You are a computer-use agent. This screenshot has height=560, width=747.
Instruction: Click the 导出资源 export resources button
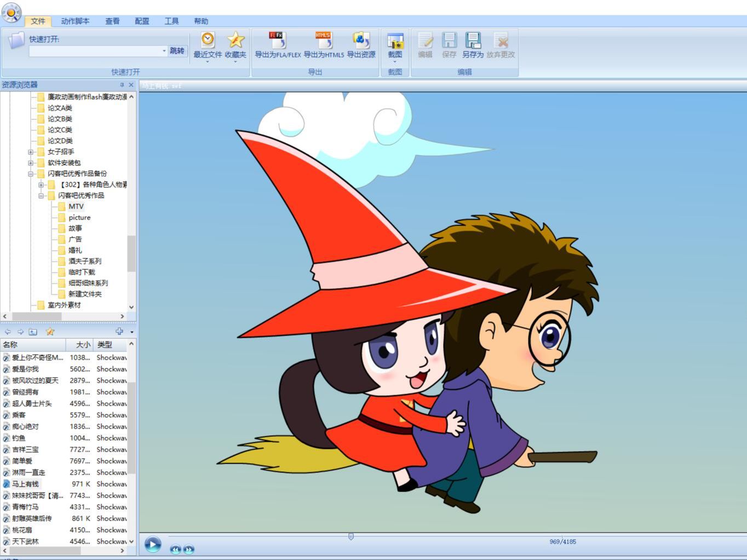coord(361,45)
